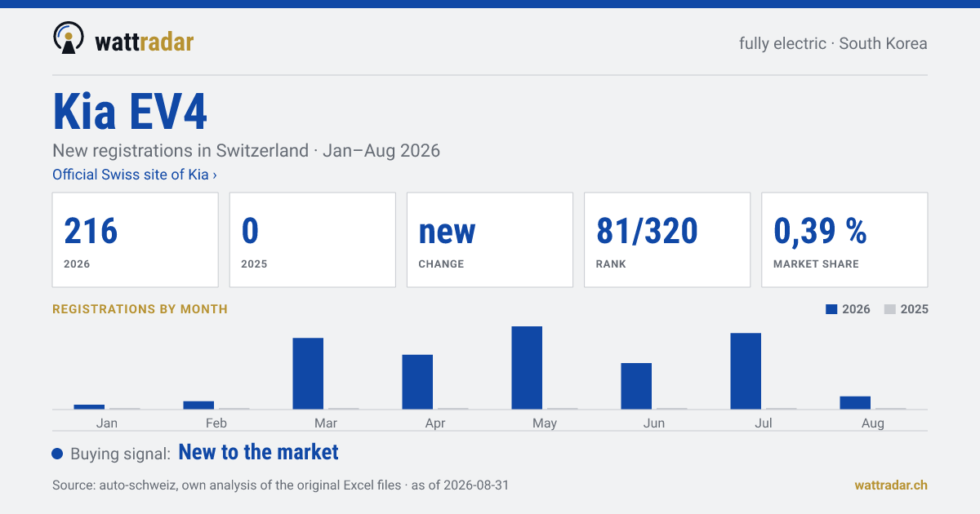
Task: Open the Official Swiss site of Kia link
Action: click(x=135, y=175)
